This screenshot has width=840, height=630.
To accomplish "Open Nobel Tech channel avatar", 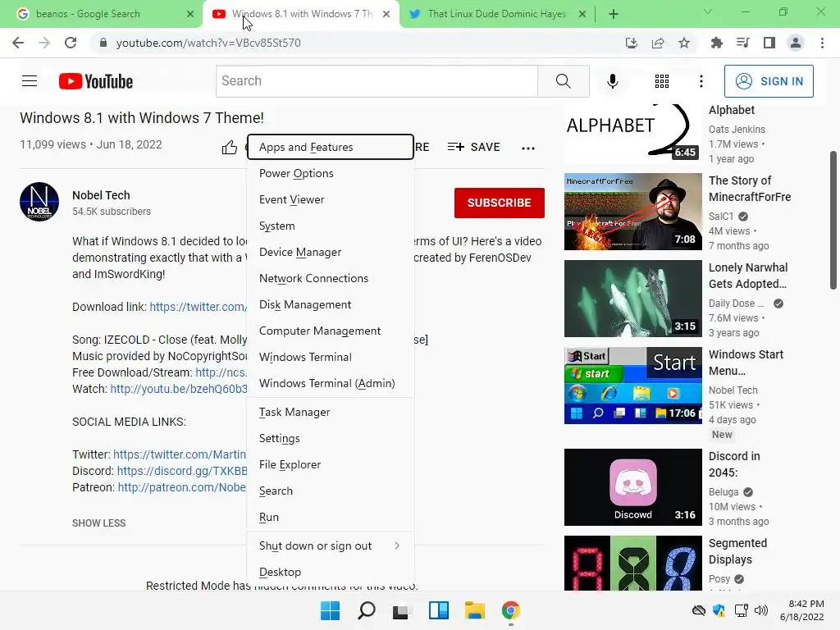I will [x=39, y=202].
